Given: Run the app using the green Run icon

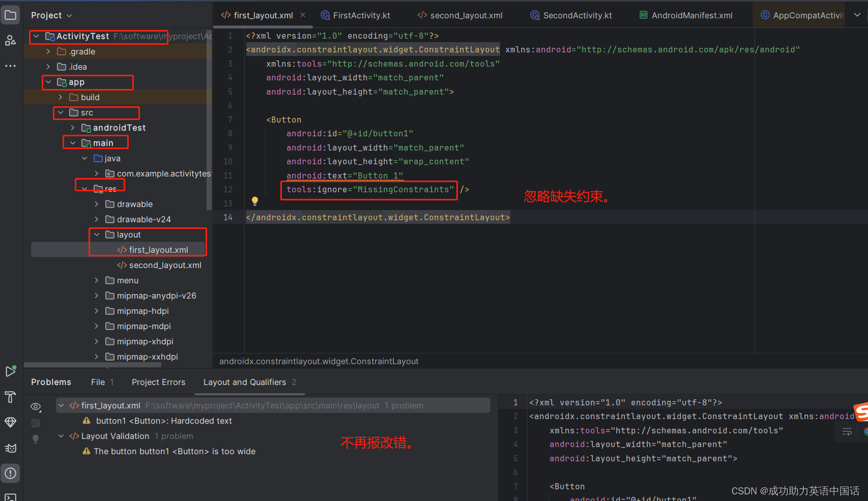Looking at the screenshot, I should (x=10, y=371).
